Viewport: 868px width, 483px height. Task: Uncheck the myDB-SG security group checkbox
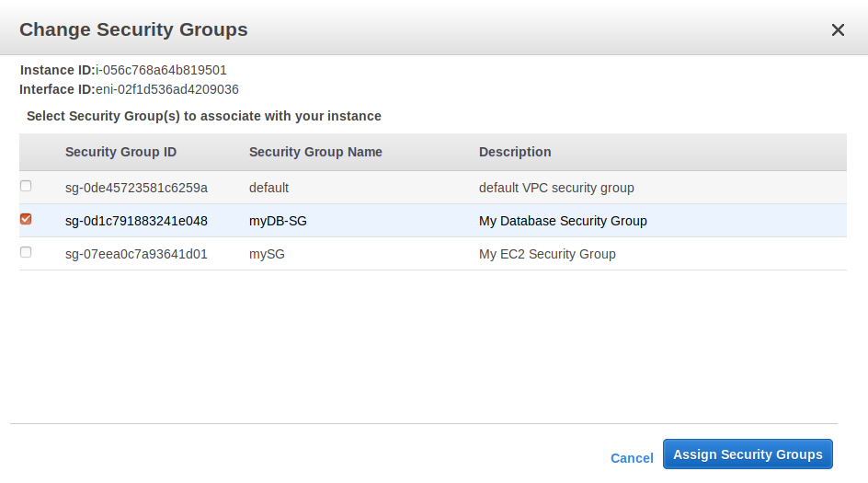pyautogui.click(x=26, y=219)
